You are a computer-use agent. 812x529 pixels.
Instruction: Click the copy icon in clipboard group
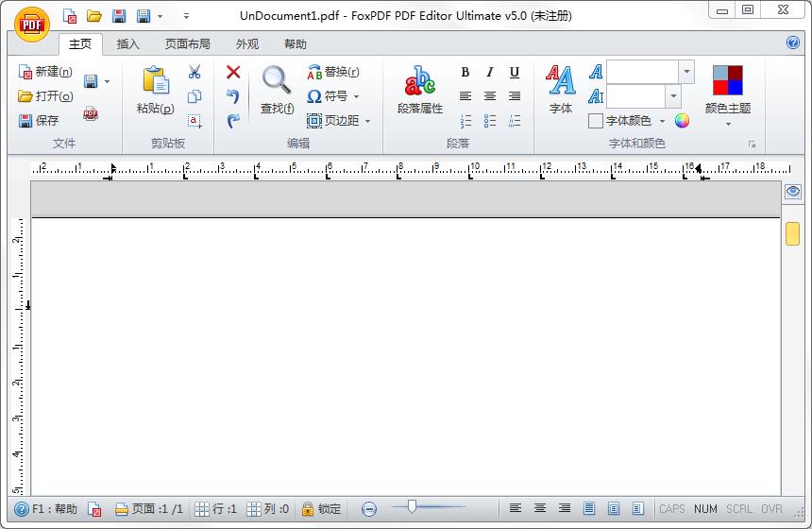pyautogui.click(x=195, y=96)
